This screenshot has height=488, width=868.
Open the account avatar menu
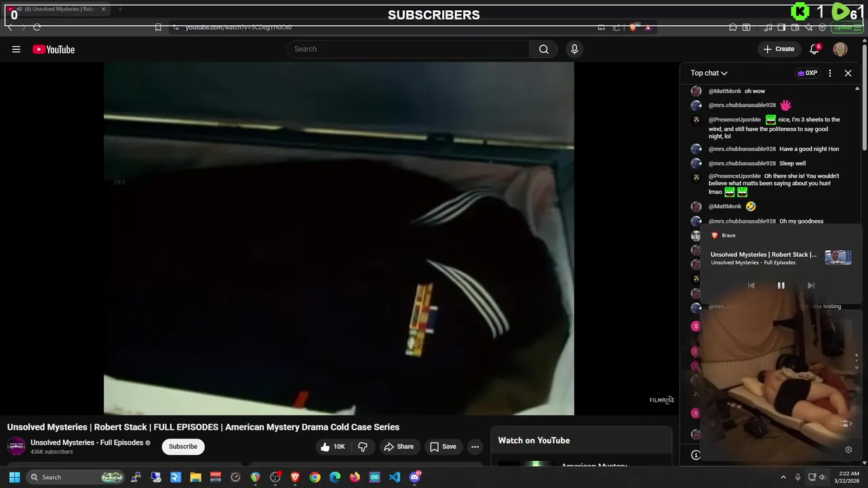pyautogui.click(x=840, y=49)
